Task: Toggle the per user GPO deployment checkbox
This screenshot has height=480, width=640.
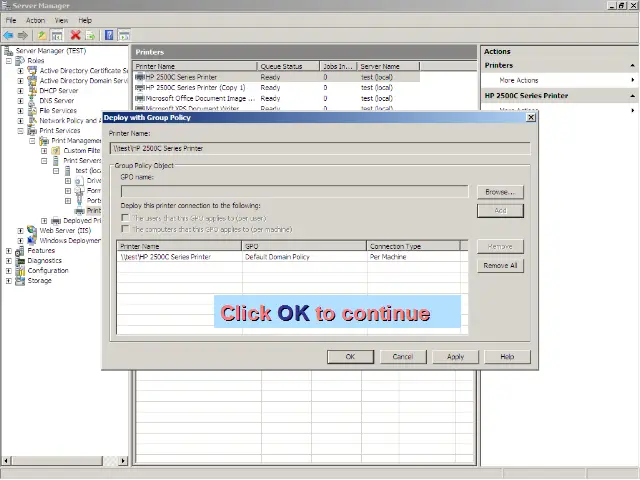Action: coord(125,218)
